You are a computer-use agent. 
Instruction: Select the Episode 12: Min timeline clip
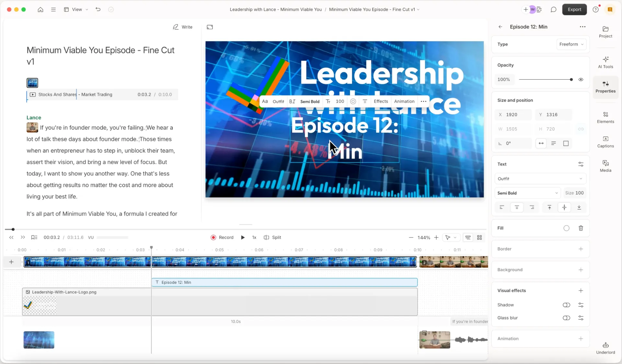pos(284,282)
